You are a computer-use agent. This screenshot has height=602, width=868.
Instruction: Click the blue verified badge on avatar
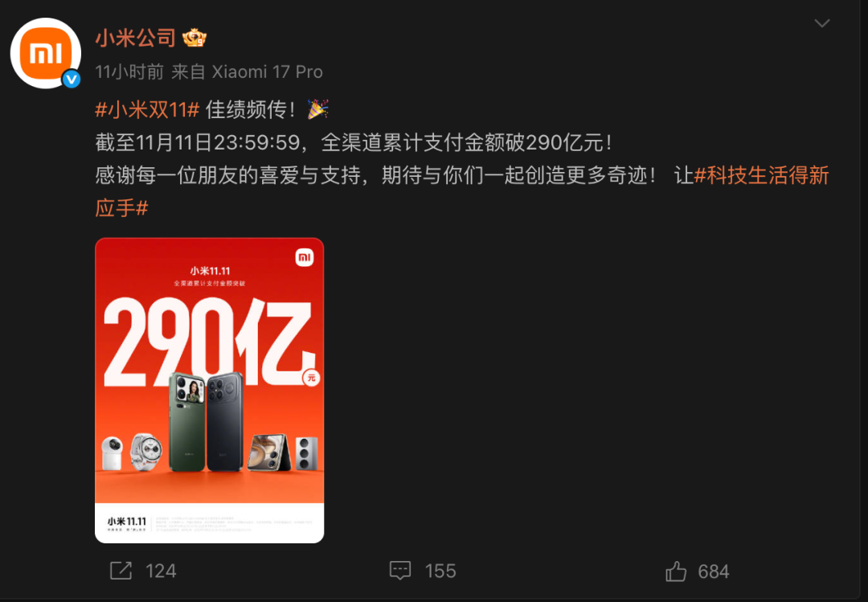(72, 80)
